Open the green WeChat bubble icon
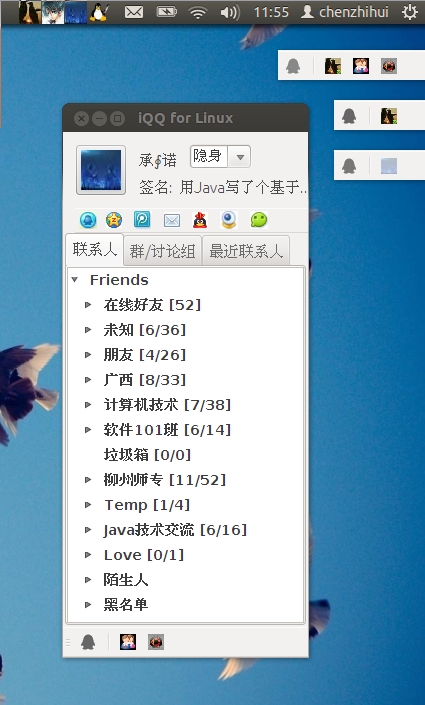The height and width of the screenshot is (705, 425). click(259, 220)
